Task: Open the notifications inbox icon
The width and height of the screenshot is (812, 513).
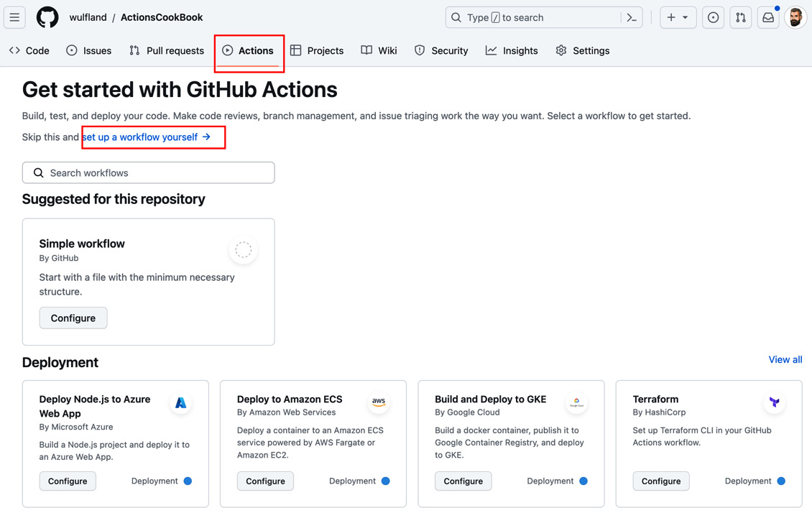Action: pyautogui.click(x=768, y=17)
